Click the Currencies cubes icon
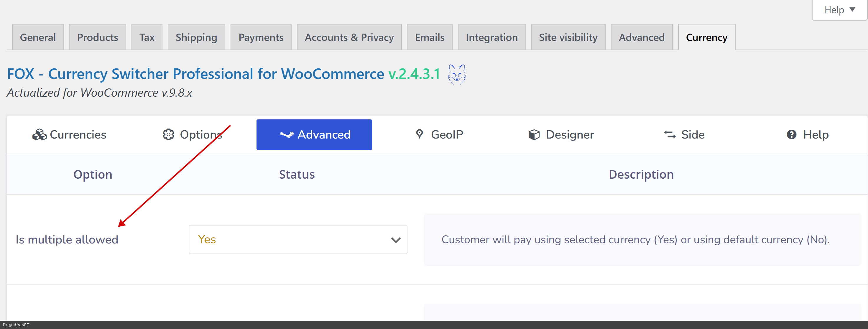 (x=39, y=134)
